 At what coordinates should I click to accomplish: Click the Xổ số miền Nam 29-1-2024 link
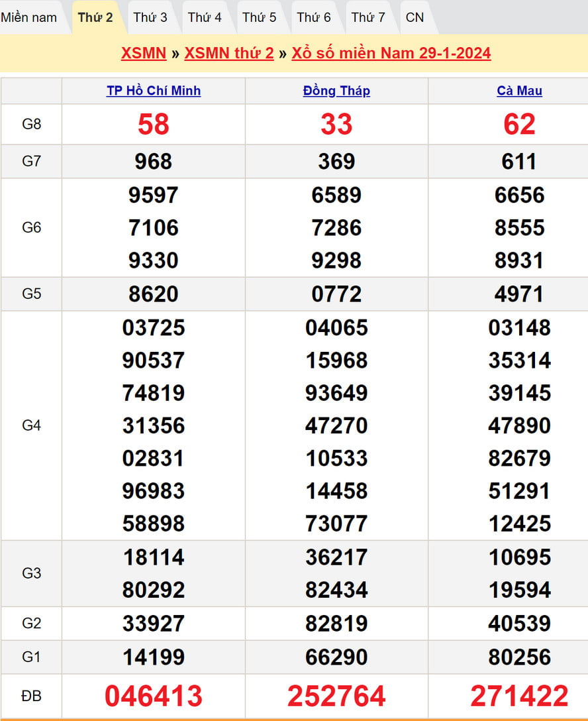click(x=391, y=53)
